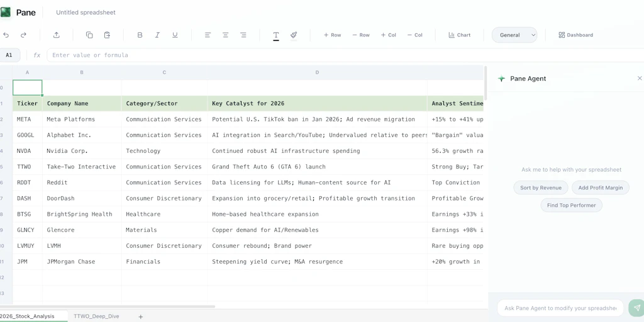Viewport: 644px width, 322px height.
Task: Click the export upload icon
Action: pos(56,35)
